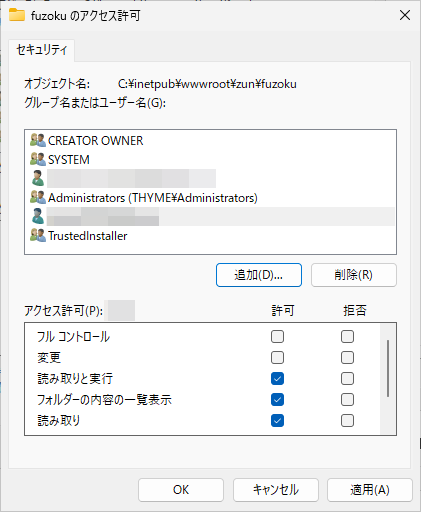Click the Administrators group icon
Screen dimensions: 421x512
pos(38,197)
